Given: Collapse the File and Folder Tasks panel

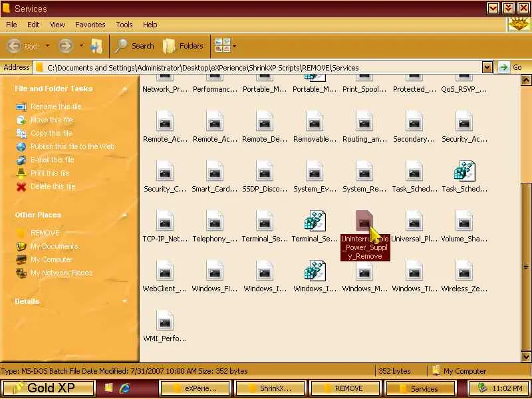Looking at the screenshot, I should pos(124,89).
